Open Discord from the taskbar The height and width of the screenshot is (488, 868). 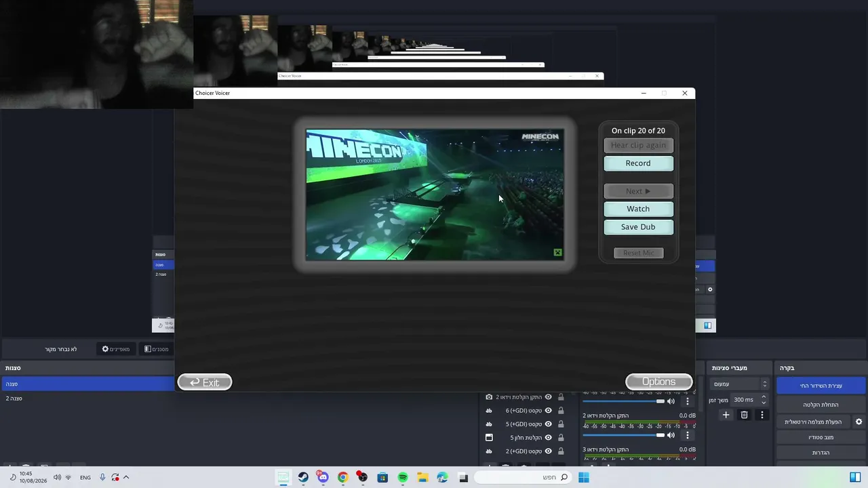[x=323, y=478]
